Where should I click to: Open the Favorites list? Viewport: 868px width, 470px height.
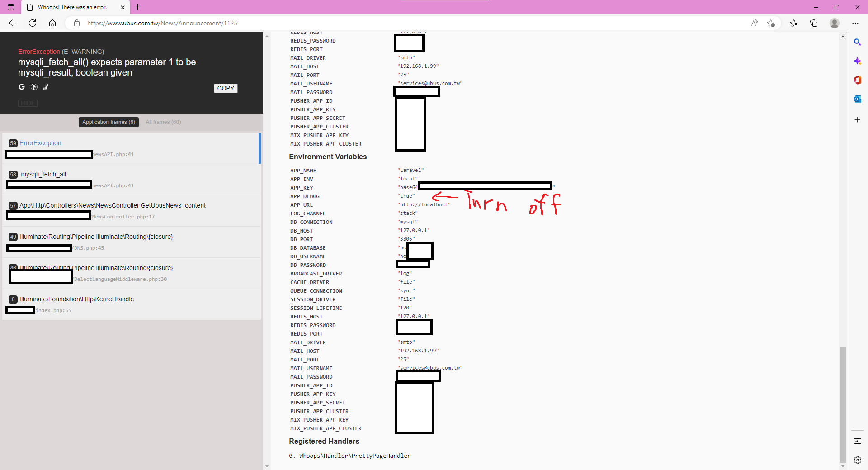(794, 23)
